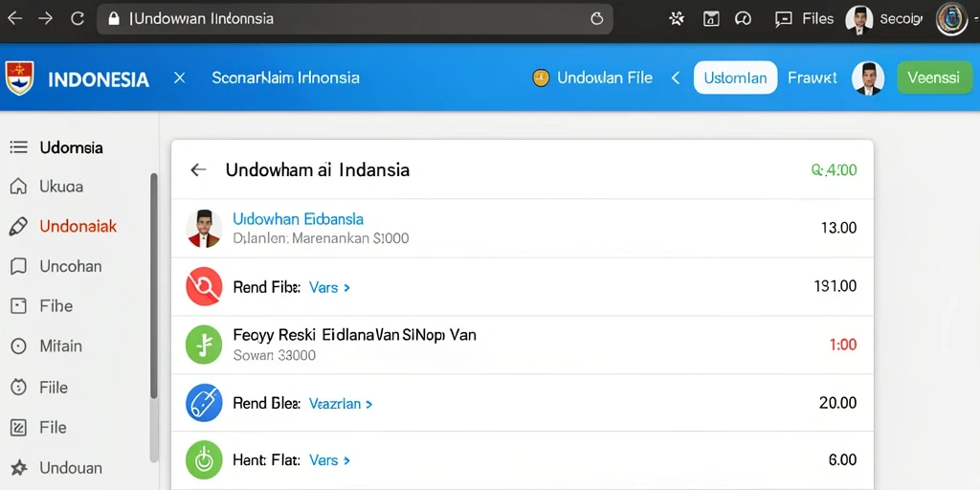Click the back arrow beside Undowham ai Indansia
This screenshot has height=490, width=980.
tap(198, 169)
